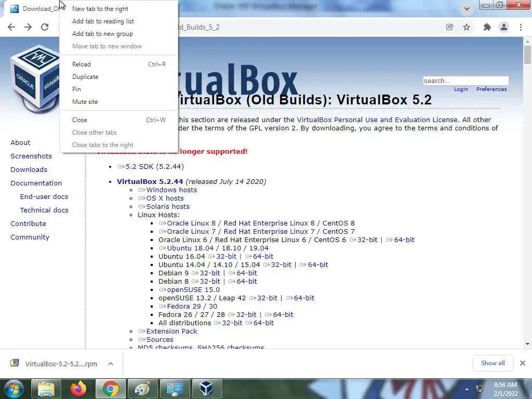
Task: Open VirtualBox Personal Use and Evaluation License
Action: (377, 120)
